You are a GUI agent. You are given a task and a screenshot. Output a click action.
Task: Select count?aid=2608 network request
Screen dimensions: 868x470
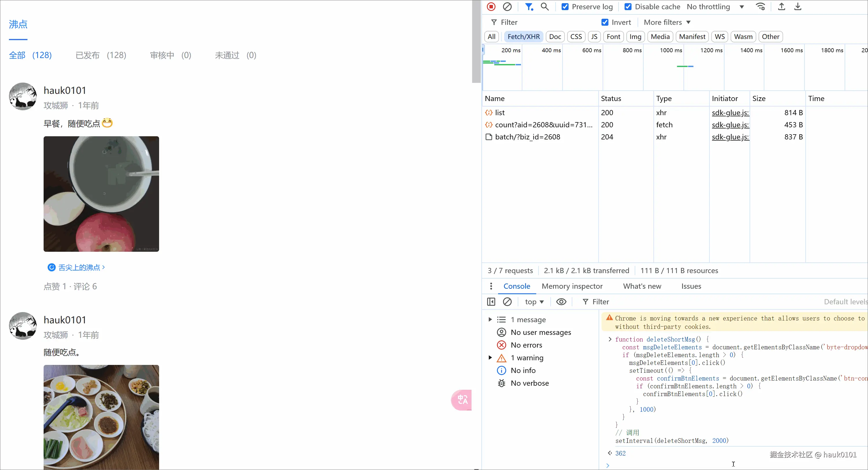(543, 125)
